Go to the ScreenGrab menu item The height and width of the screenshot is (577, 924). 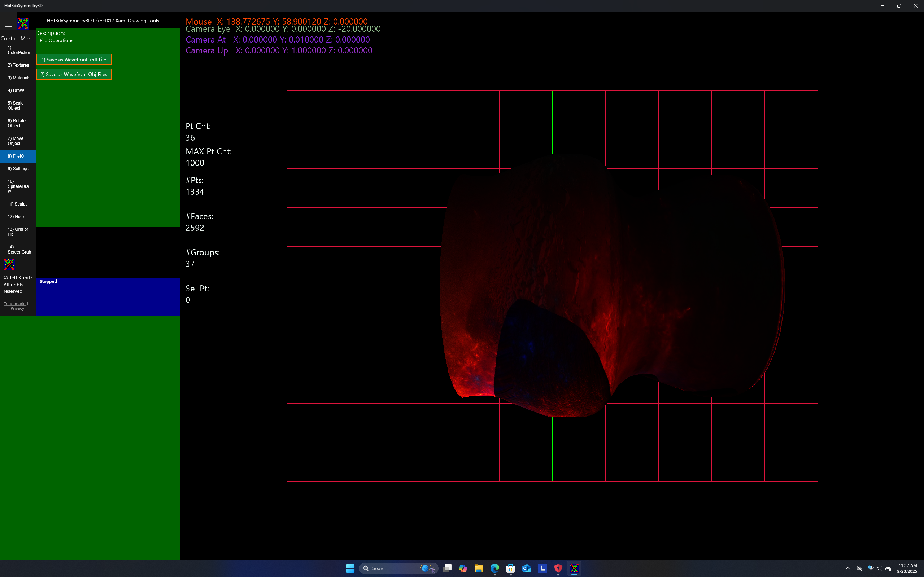point(19,250)
